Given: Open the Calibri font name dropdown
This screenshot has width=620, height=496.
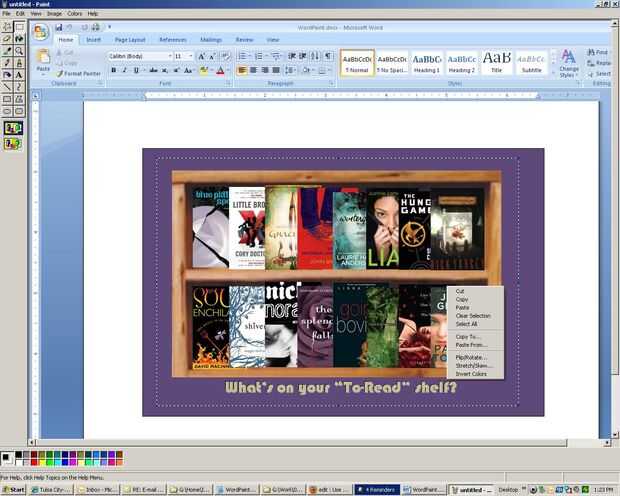Looking at the screenshot, I should (170, 56).
